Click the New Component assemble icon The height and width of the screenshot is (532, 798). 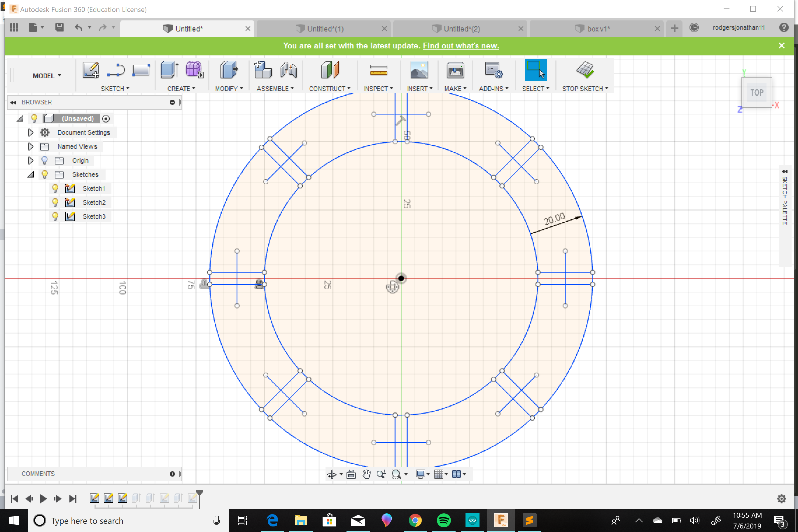[263, 70]
